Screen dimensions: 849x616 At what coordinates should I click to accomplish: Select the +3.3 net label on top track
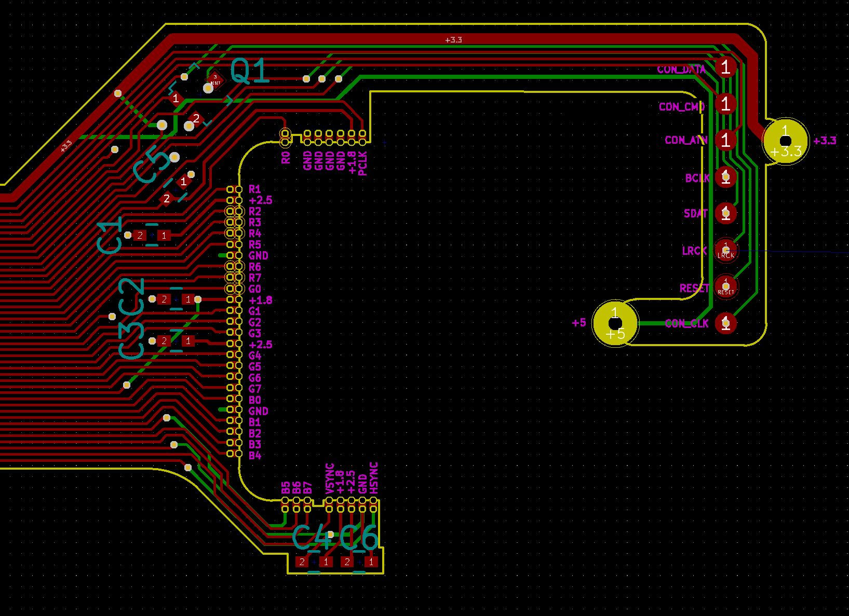tap(453, 40)
